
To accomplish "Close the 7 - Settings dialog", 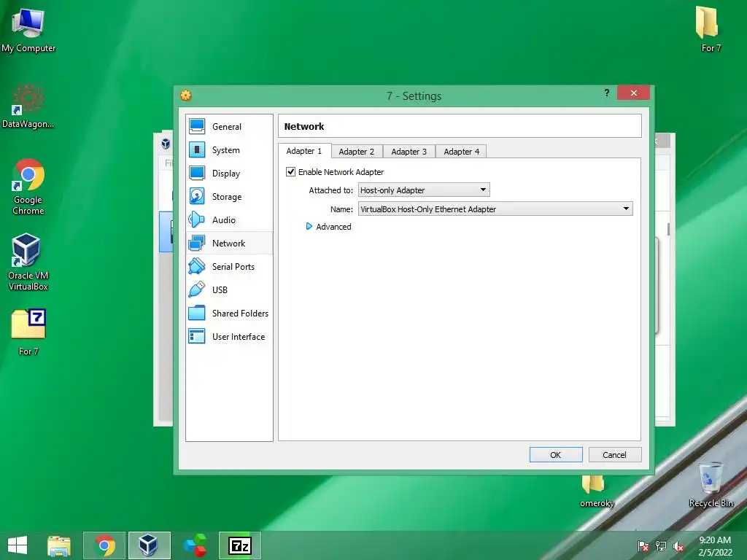I will (633, 93).
